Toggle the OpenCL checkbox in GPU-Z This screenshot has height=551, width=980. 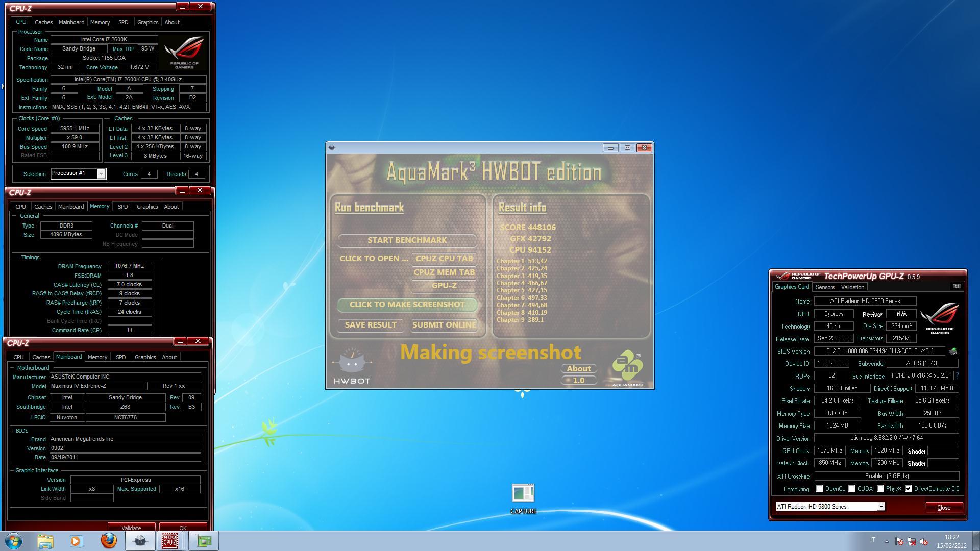tap(820, 489)
